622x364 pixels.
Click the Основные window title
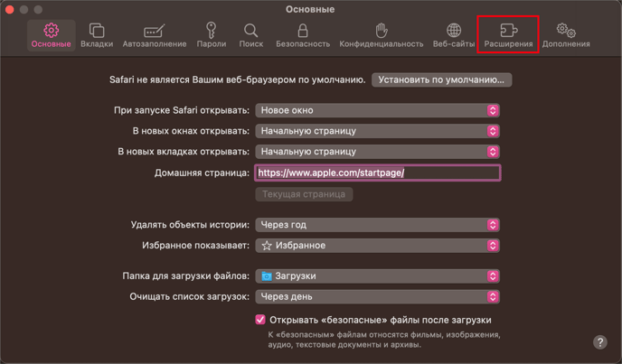[x=310, y=9]
